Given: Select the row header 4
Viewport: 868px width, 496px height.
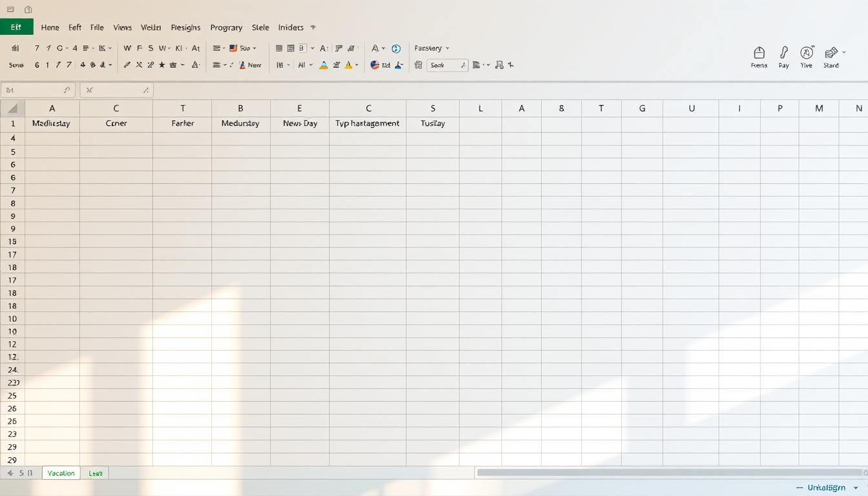Looking at the screenshot, I should [x=12, y=139].
